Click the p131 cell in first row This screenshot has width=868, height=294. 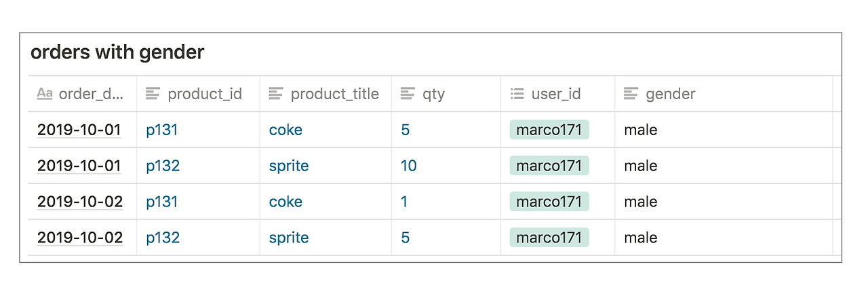pyautogui.click(x=162, y=130)
